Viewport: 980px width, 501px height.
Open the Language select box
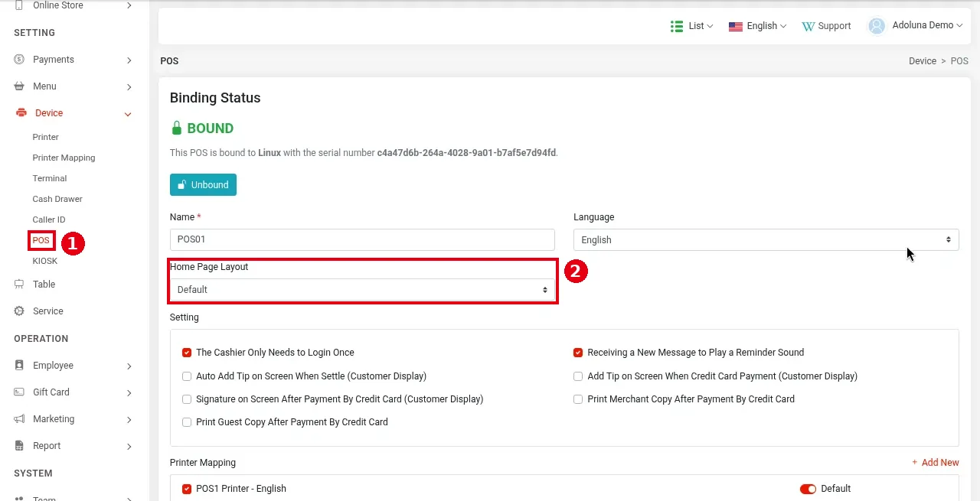tap(766, 240)
